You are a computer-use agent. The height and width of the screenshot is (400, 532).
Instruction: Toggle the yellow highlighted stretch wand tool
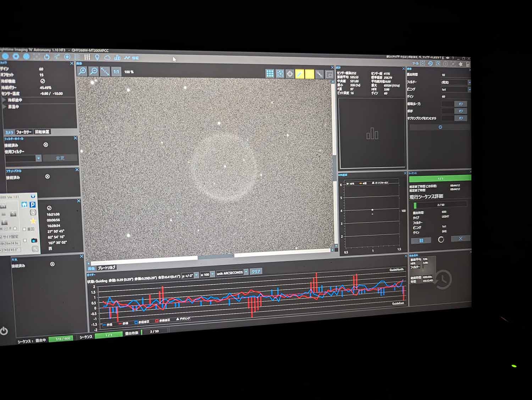pyautogui.click(x=300, y=74)
